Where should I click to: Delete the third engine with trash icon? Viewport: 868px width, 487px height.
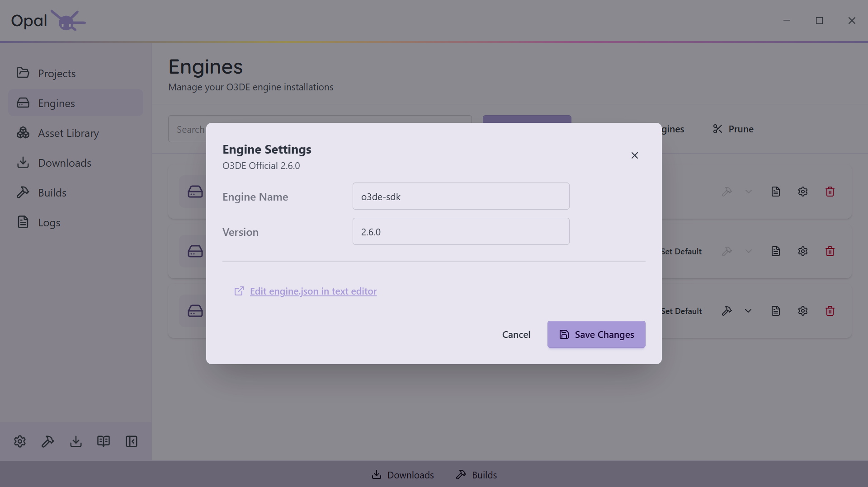click(x=830, y=311)
